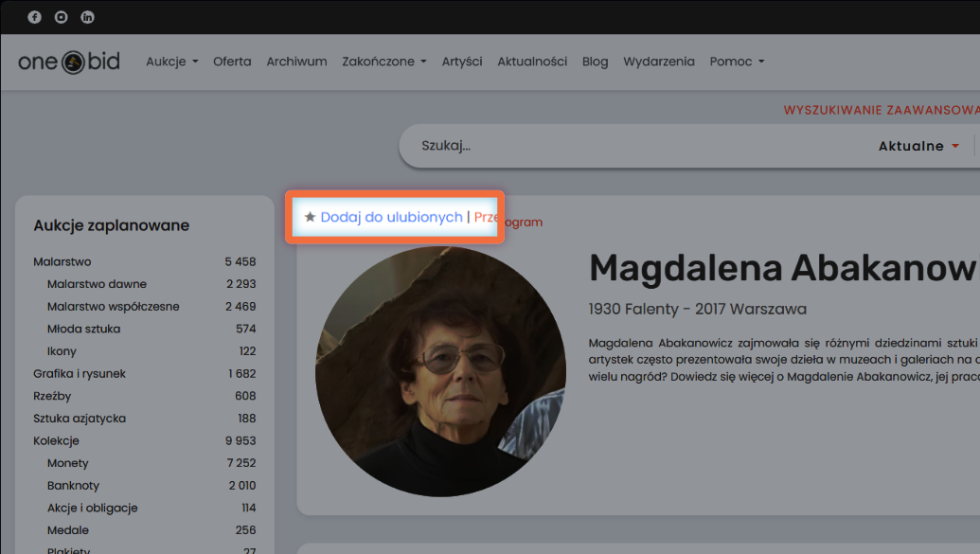Select the Malarstwo dawne subcategory
This screenshot has height=554, width=980.
(x=97, y=284)
